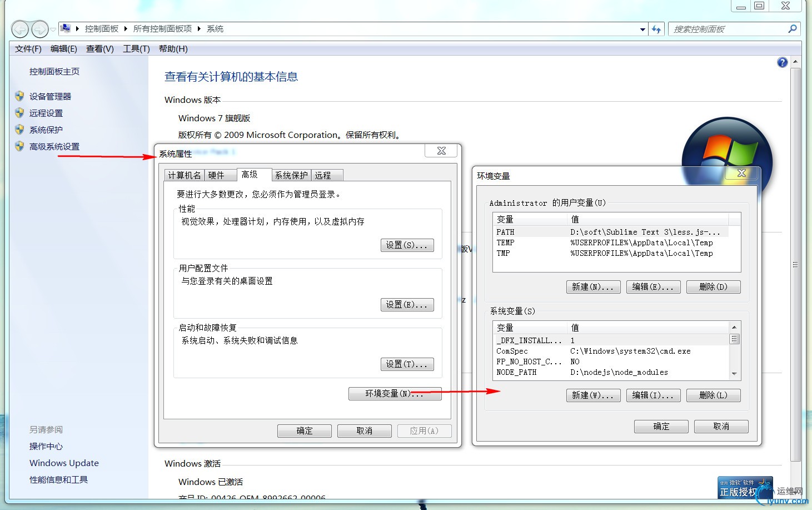
Task: Open the 工具(T) menu
Action: tap(136, 49)
